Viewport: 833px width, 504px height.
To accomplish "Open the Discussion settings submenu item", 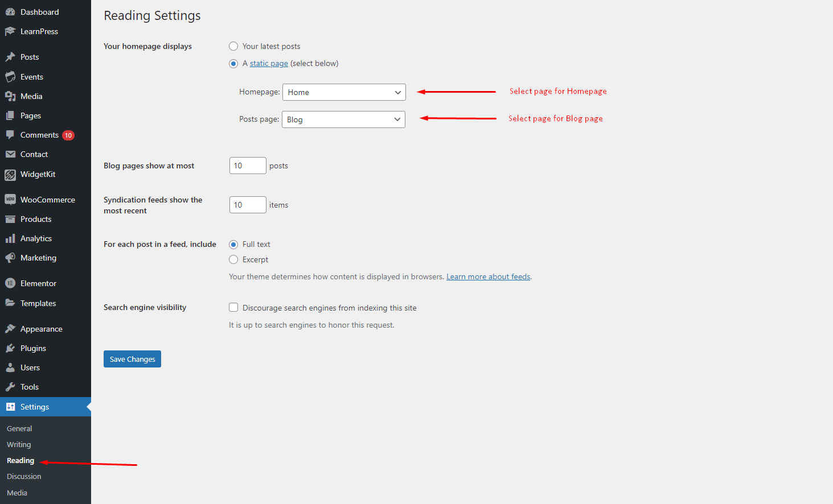I will (x=24, y=476).
